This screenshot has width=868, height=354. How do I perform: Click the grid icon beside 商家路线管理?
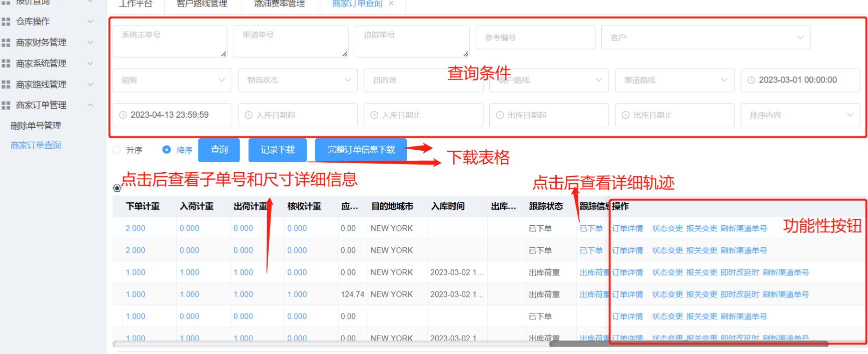(x=6, y=85)
